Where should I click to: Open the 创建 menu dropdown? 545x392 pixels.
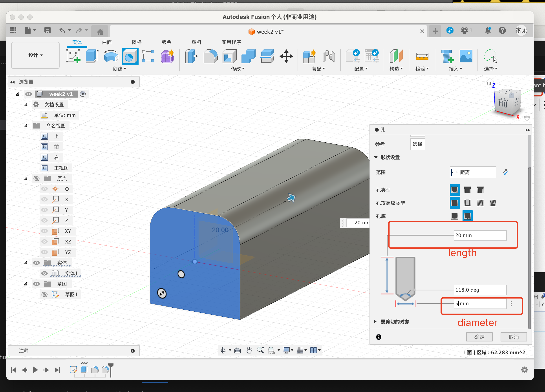tap(119, 69)
